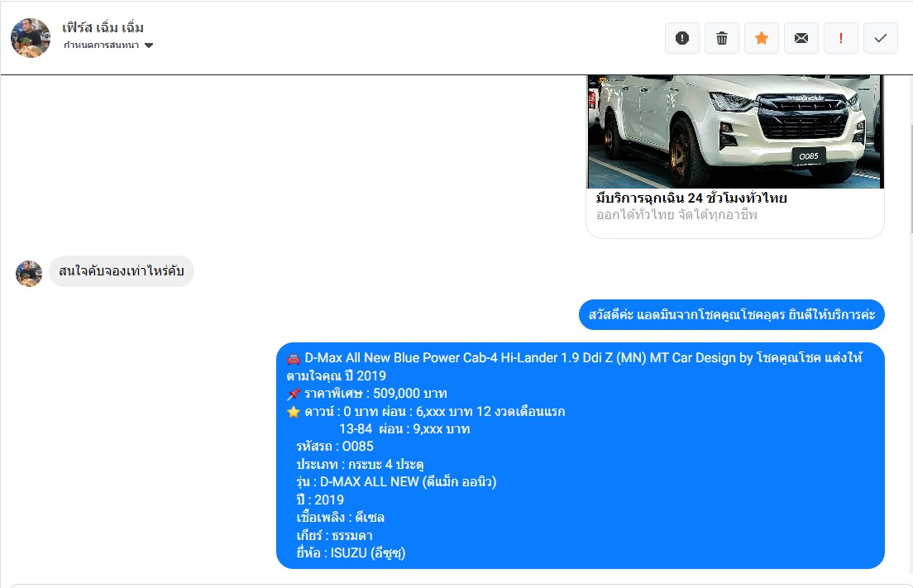Open the white Isuzu truck photo
Image resolution: width=913 pixels, height=588 pixels.
[x=735, y=131]
